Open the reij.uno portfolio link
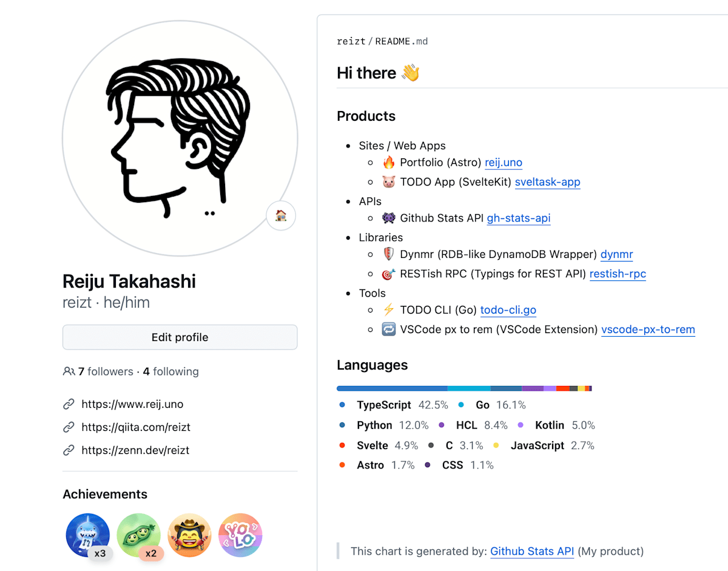The width and height of the screenshot is (728, 571). [x=503, y=163]
